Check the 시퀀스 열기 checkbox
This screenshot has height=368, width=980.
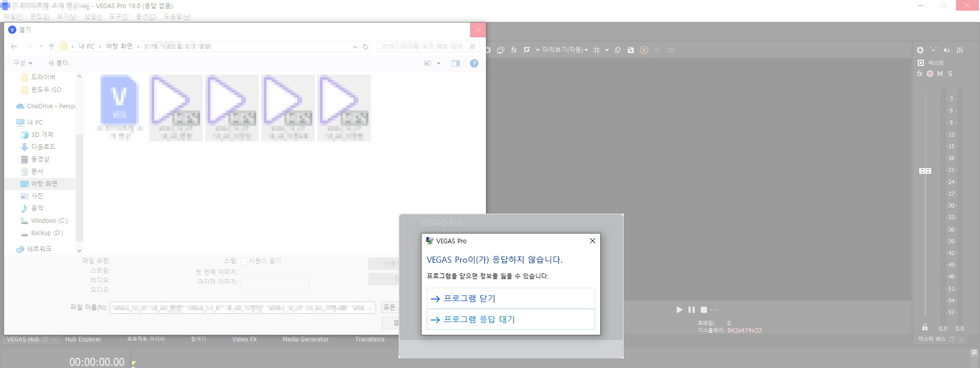[x=243, y=261]
